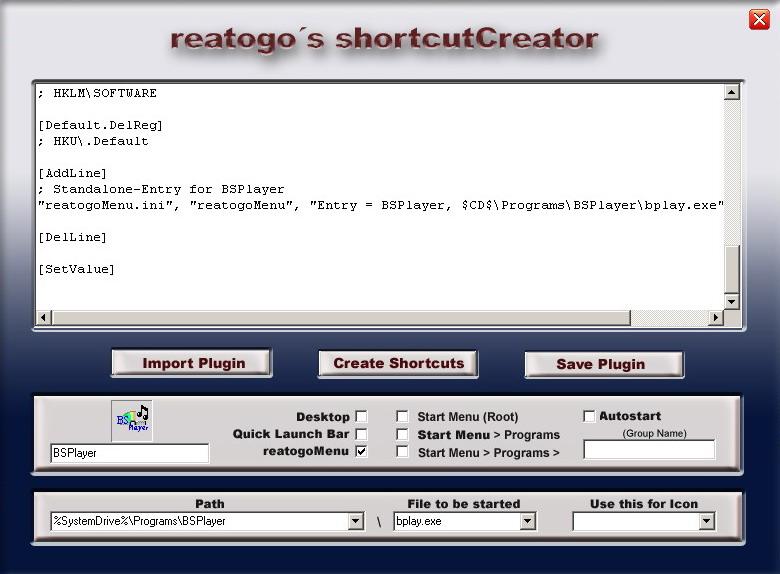Click the "[SetValue]" line in the editor
Image resolution: width=780 pixels, height=574 pixels.
[77, 269]
